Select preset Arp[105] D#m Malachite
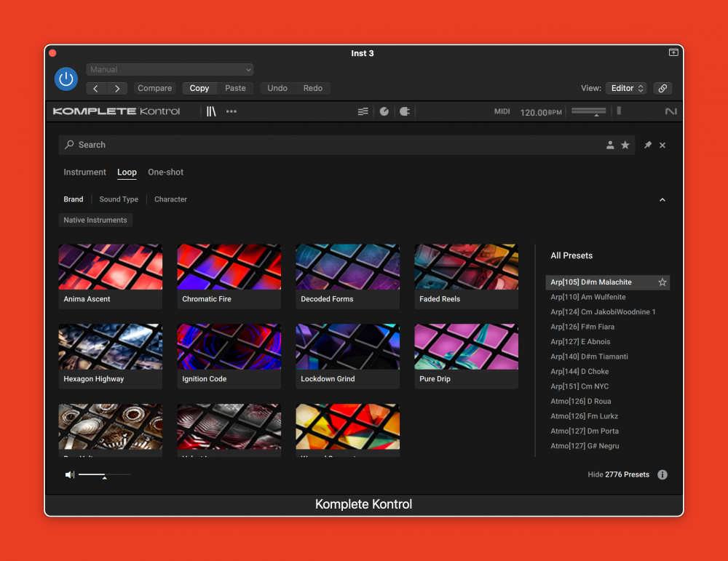The height and width of the screenshot is (561, 728). point(607,282)
